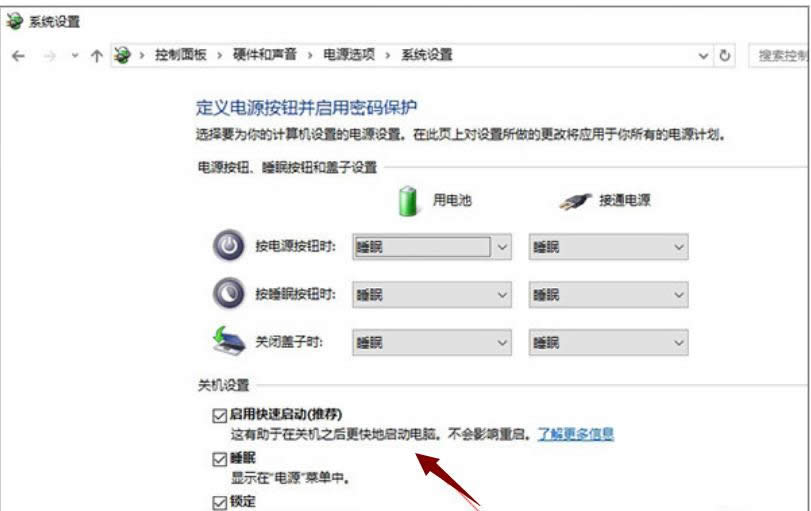811x511 pixels.
Task: Click the search control panel box
Action: click(x=778, y=55)
